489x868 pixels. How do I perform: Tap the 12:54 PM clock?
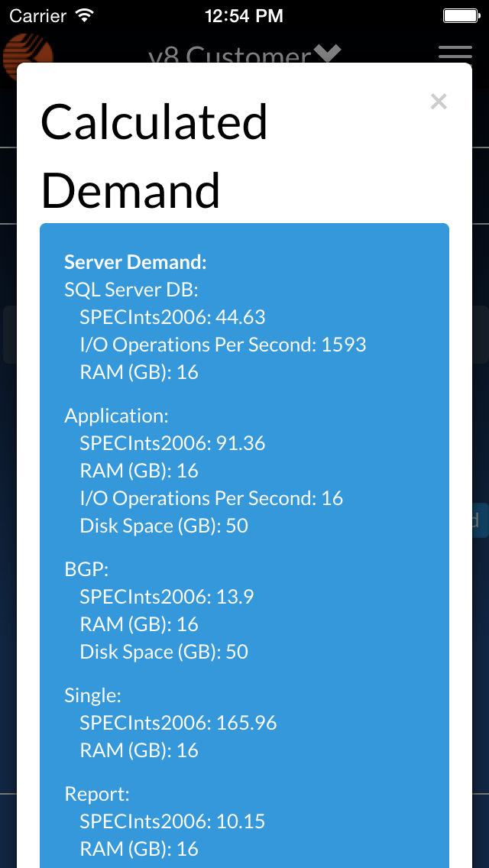[x=244, y=16]
